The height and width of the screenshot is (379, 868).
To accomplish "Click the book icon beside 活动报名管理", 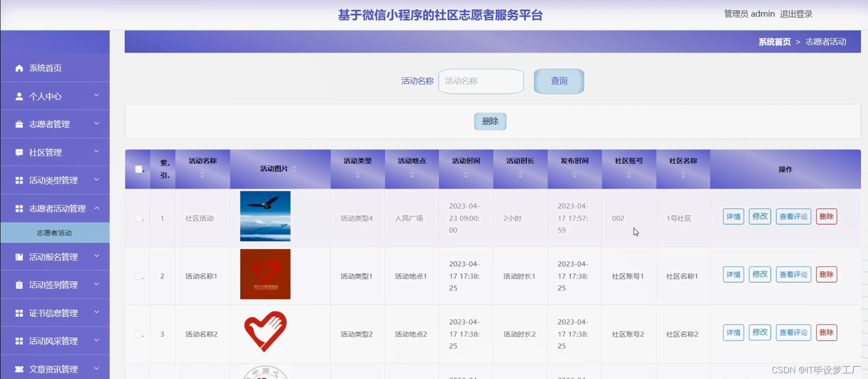I will (x=19, y=257).
